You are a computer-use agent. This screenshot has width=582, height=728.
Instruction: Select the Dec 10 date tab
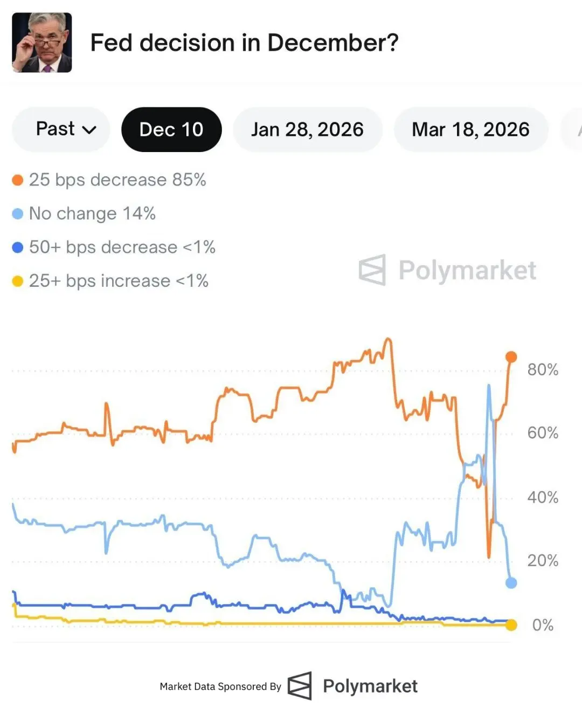[x=171, y=129]
